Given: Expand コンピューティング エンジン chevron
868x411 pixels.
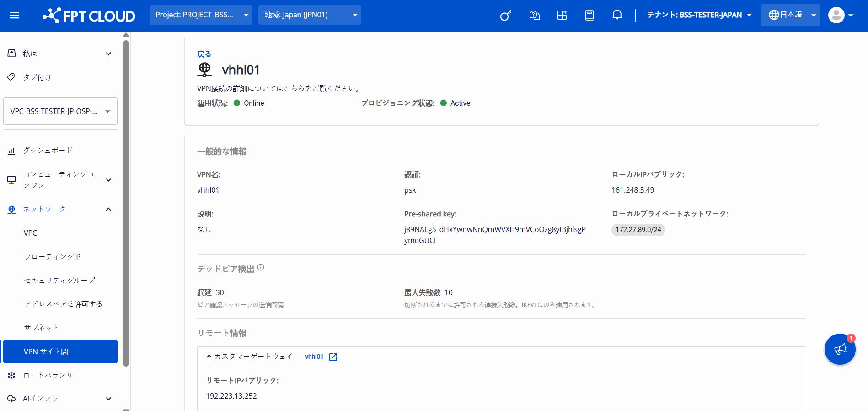Looking at the screenshot, I should click(108, 180).
